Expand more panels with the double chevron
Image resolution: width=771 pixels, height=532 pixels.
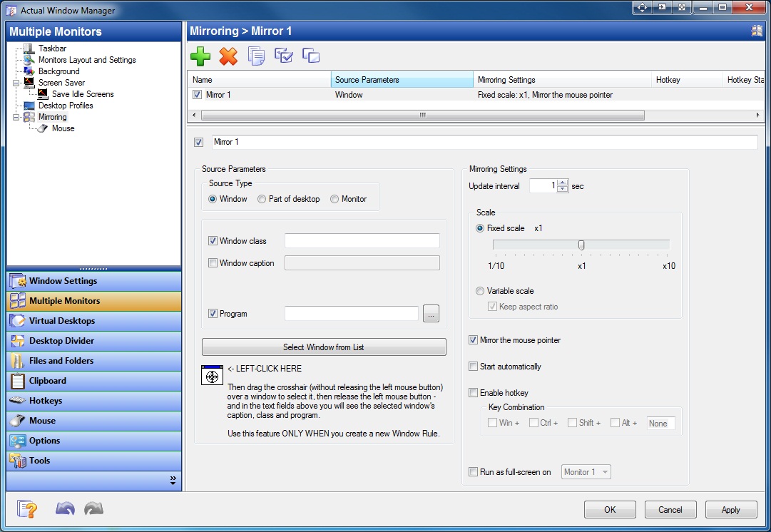click(173, 481)
